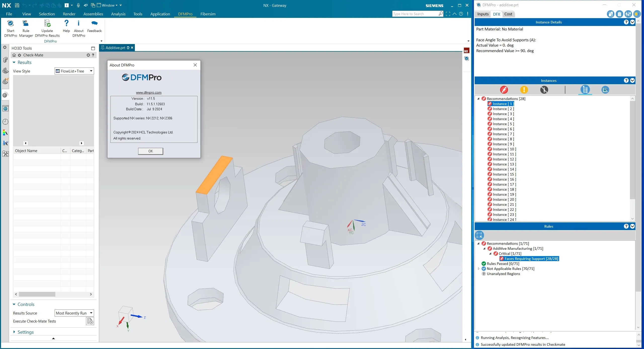Collapse Additive Manufacturing [1/71] node
Screen dimensions: 644x349
tap(485, 249)
